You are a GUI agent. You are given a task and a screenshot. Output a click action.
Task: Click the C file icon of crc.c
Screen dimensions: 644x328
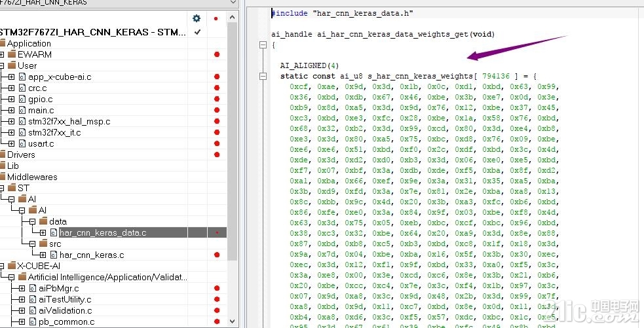point(22,88)
